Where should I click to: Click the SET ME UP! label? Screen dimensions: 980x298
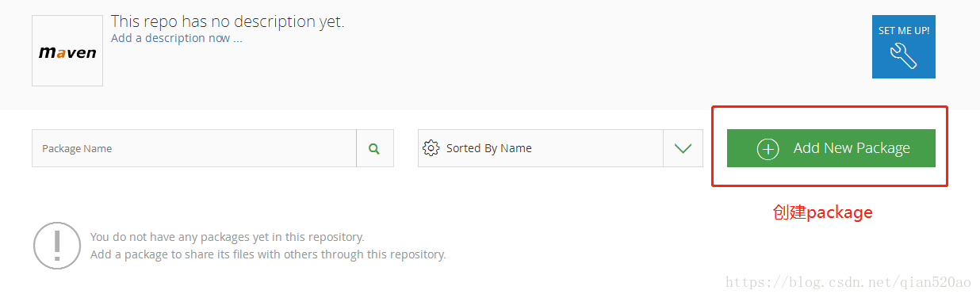pos(904,31)
